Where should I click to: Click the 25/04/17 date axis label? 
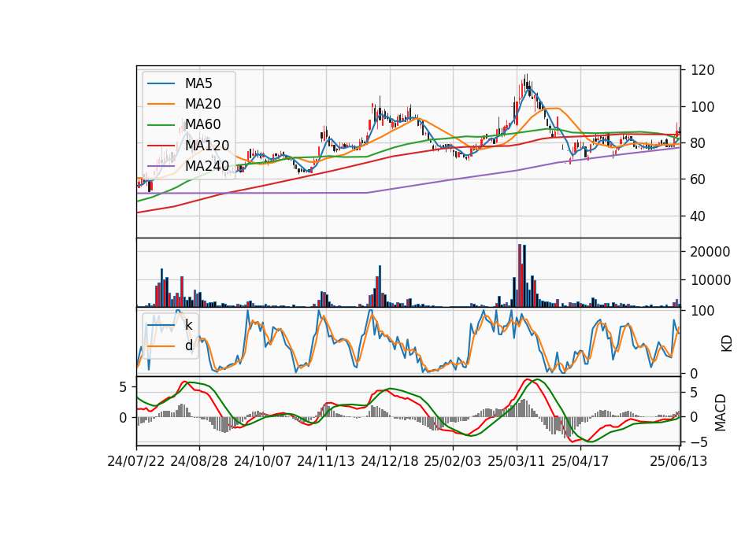[580, 461]
